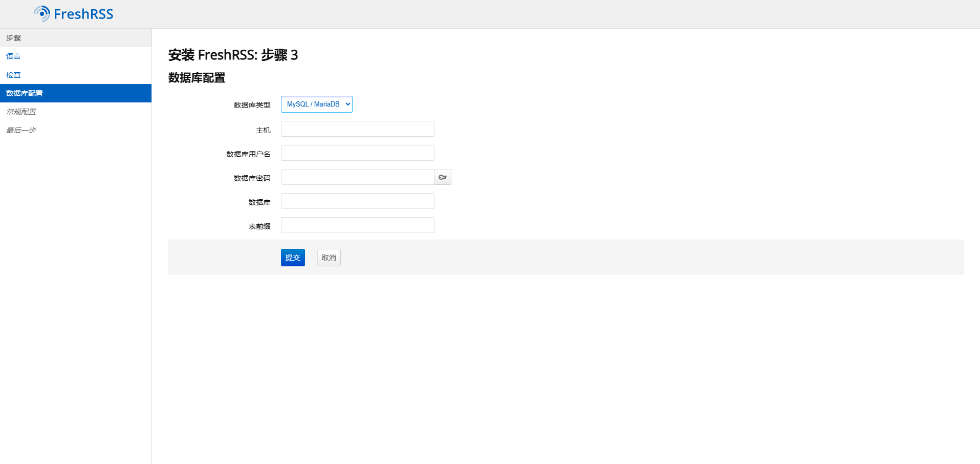This screenshot has height=464, width=980.
Task: Focus the 主机 host input field
Action: point(358,129)
